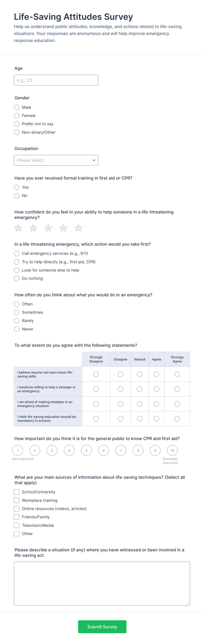The height and width of the screenshot is (644, 202).
Task: Choose Yes for formal CPR training
Action: click(x=17, y=187)
